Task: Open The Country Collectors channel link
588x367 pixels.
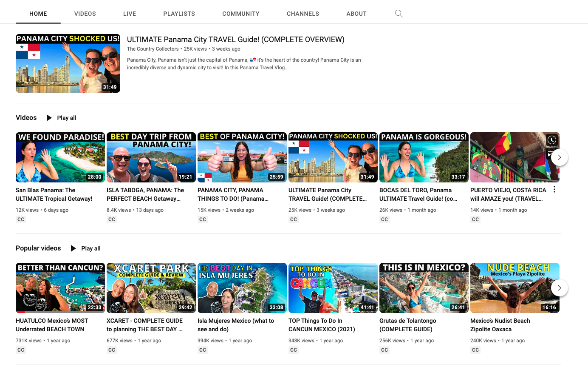Action: click(153, 49)
